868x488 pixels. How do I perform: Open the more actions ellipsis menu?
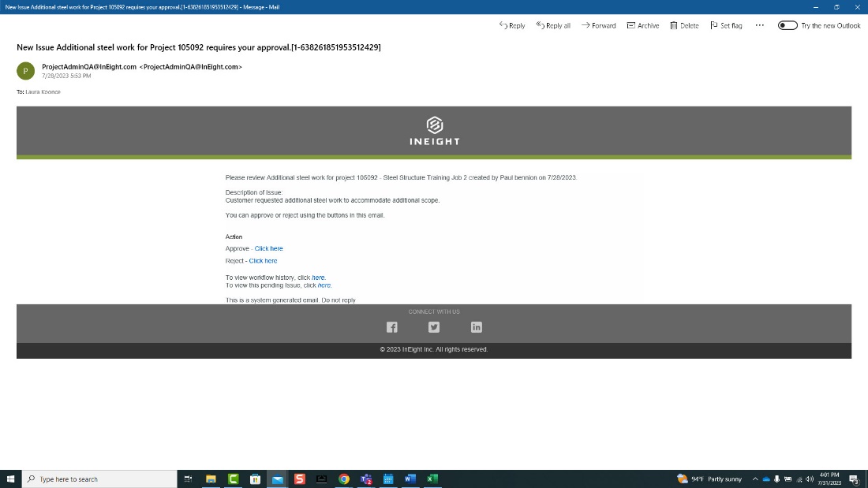click(760, 25)
